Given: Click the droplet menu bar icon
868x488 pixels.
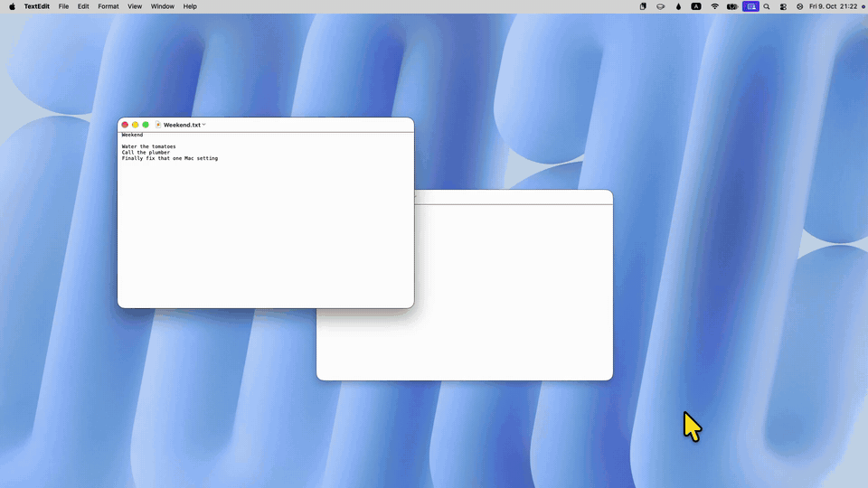Looking at the screenshot, I should pos(678,6).
